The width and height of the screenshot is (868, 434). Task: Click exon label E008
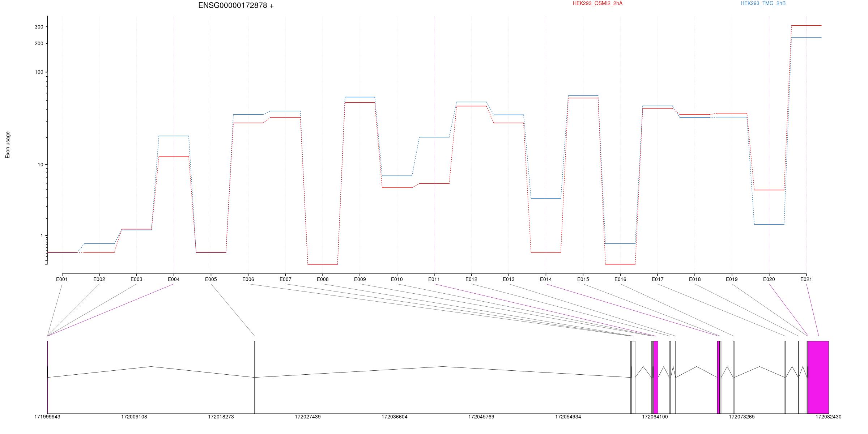323,279
